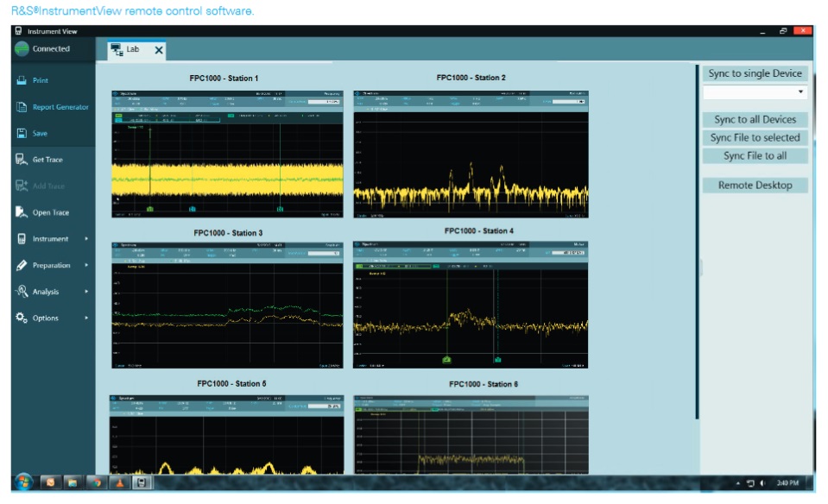
Task: Click the green Connected status icon
Action: [22, 48]
